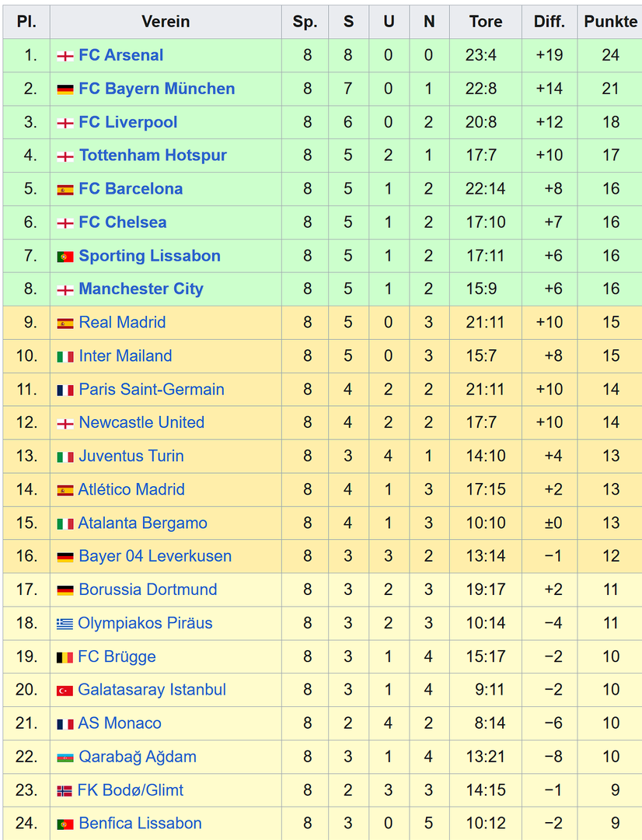Click the German flag beside FC Bayern München

(65, 89)
